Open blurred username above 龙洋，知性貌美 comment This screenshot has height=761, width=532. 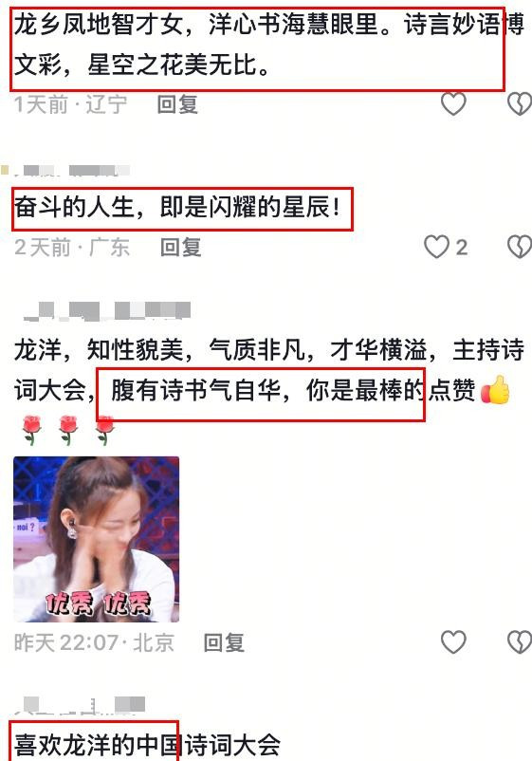click(x=107, y=311)
